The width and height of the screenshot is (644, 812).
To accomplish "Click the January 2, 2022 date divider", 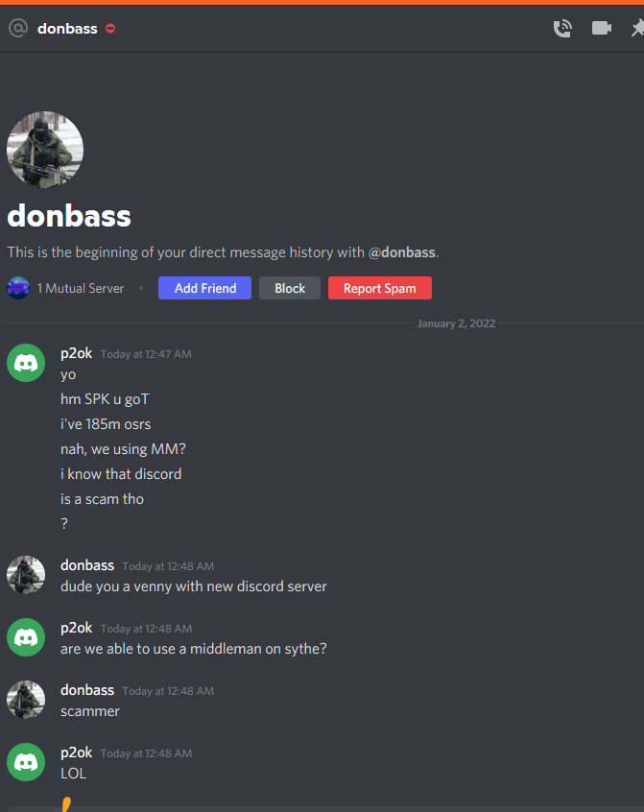I will click(x=456, y=323).
